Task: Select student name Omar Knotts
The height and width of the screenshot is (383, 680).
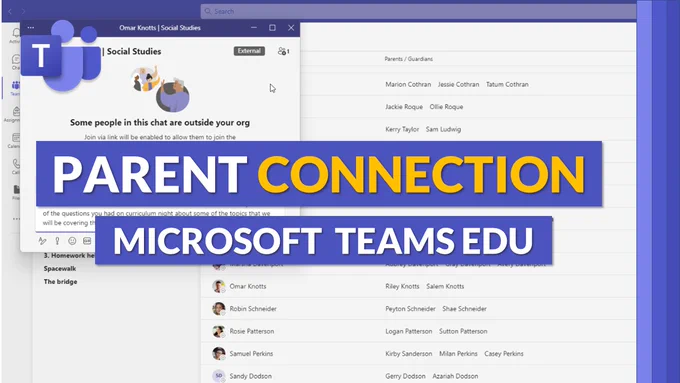Action: (x=248, y=286)
